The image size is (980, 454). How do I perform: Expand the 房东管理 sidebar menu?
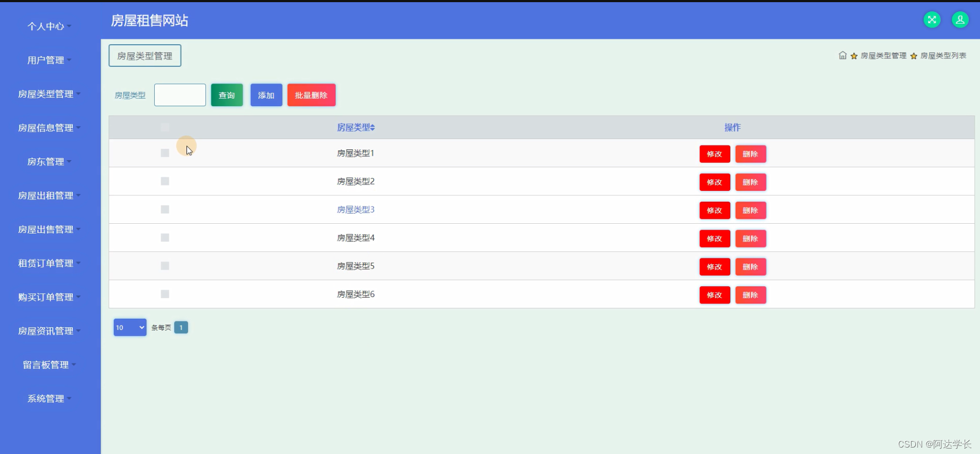pos(49,162)
